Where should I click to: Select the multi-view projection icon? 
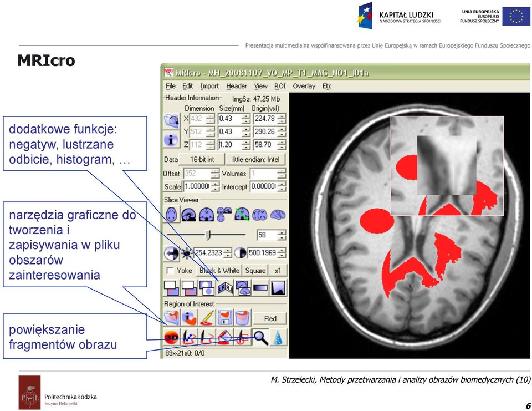(224, 215)
